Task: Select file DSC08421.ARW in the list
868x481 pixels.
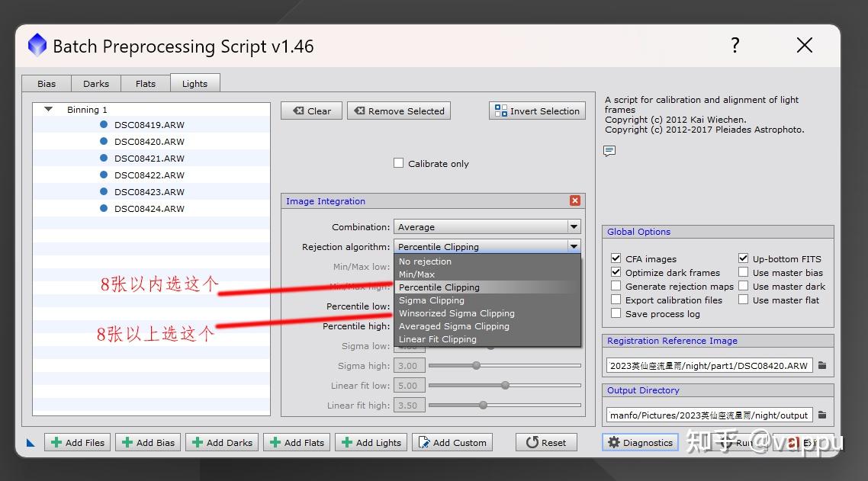Action: [151, 159]
